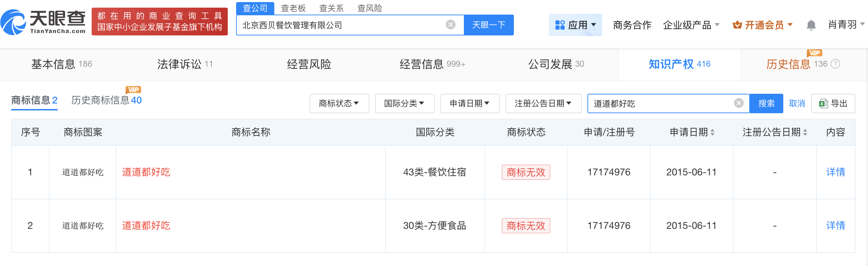Screen dimensions: 868x266
Task: Click the membership crown icon
Action: 737,25
